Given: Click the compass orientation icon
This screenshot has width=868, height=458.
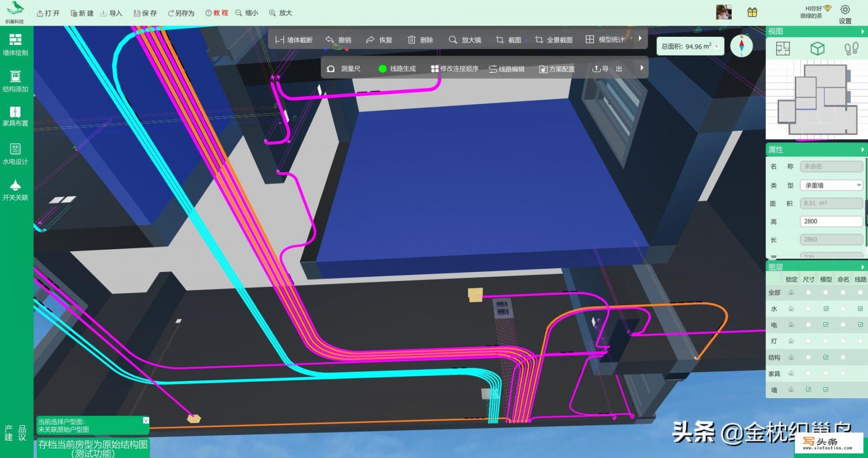Looking at the screenshot, I should click(741, 46).
